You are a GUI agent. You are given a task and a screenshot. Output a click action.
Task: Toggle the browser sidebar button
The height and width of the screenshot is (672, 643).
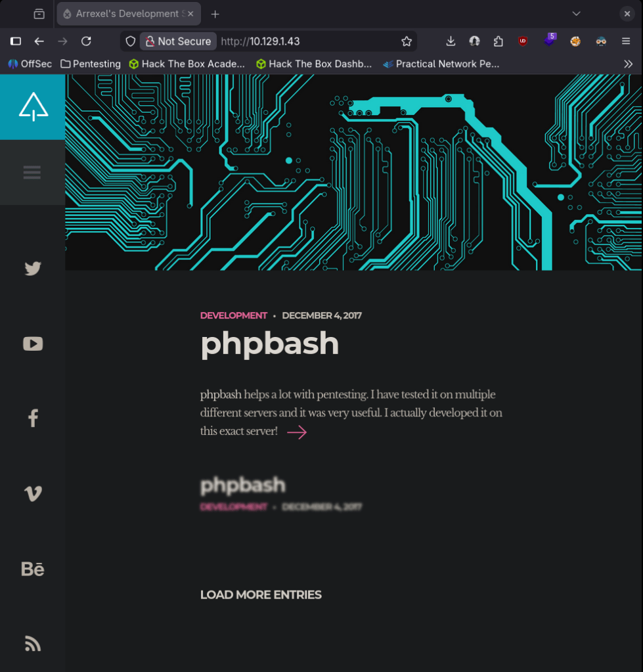pyautogui.click(x=16, y=41)
